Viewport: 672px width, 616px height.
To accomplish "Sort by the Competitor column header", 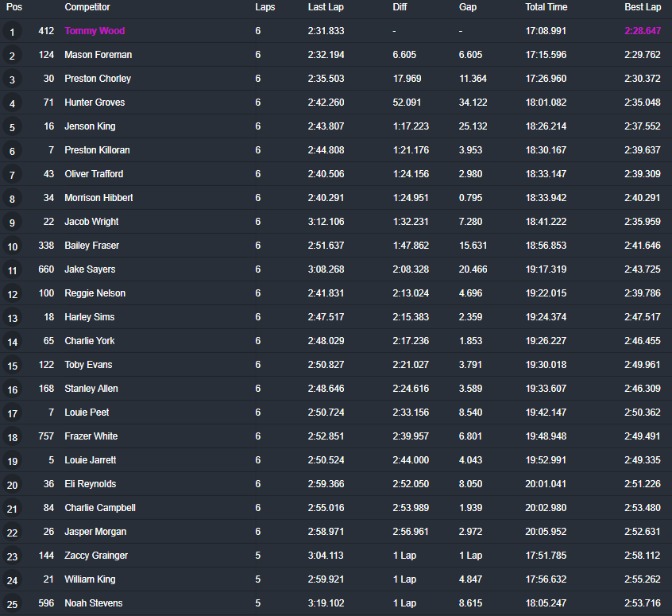I will 87,7.
